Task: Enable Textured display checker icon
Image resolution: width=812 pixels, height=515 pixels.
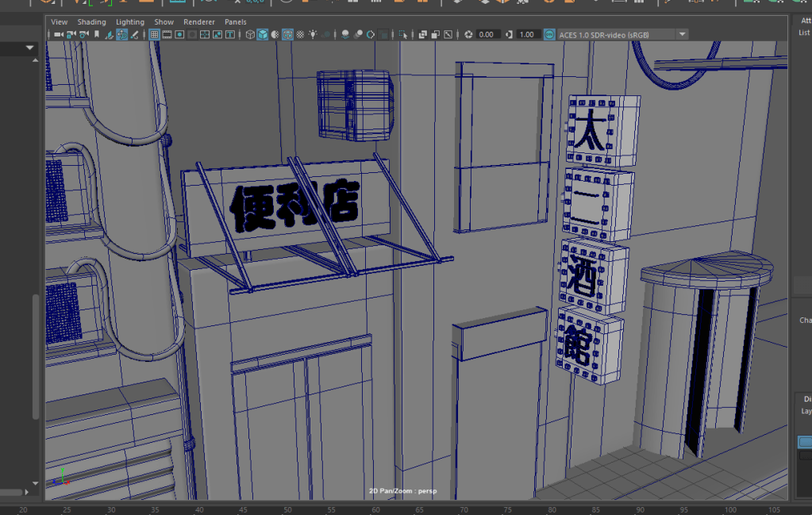Action: [x=301, y=35]
